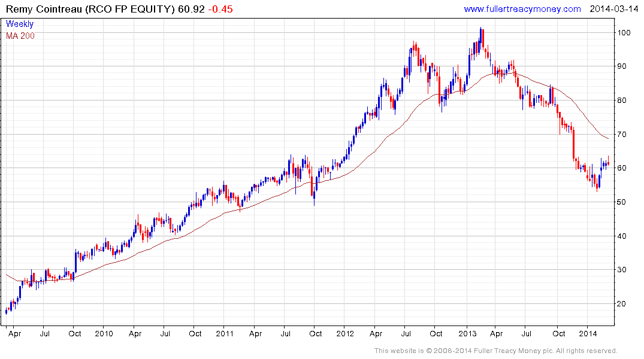Click the 2011 year axis label

224,333
